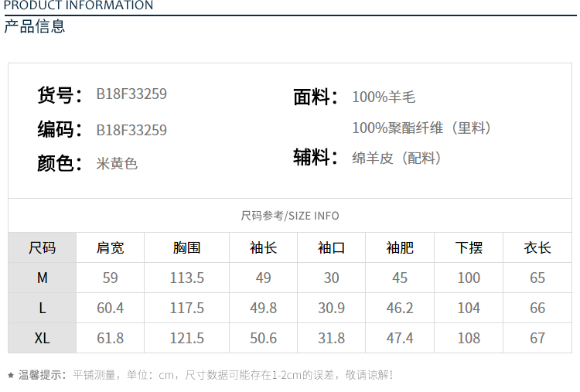Click the 肩宽 column header
This screenshot has width=580, height=392.
click(x=111, y=247)
